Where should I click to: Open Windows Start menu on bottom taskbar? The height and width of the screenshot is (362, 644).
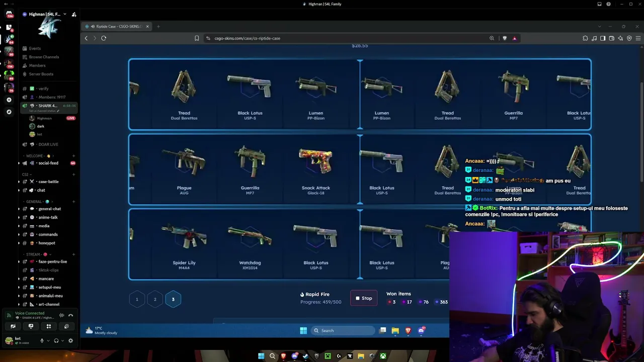(x=261, y=356)
